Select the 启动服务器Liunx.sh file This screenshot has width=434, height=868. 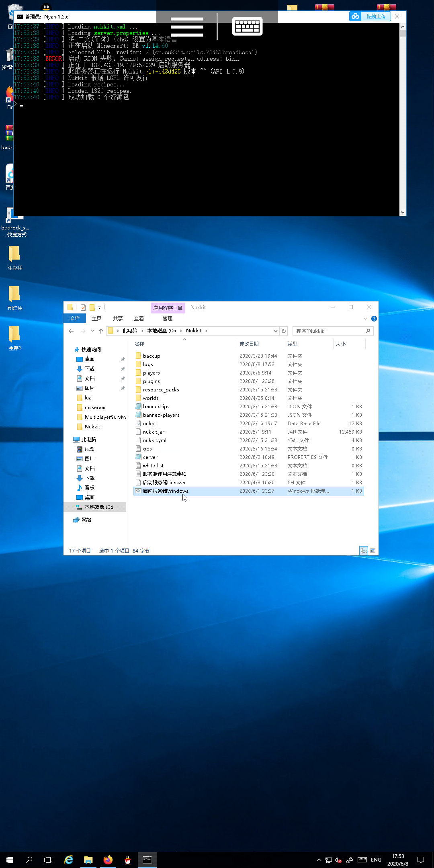pyautogui.click(x=248, y=483)
